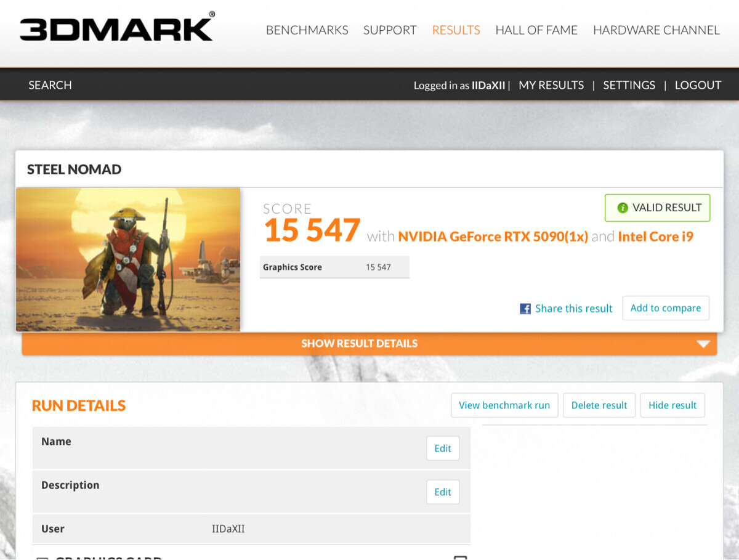Screen dimensions: 739x560
Task: Edit the result Name field
Action: 443,448
